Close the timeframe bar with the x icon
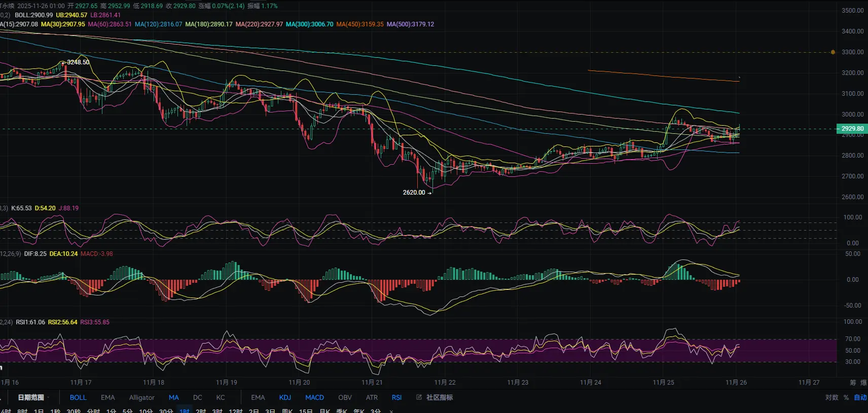Image resolution: width=868 pixels, height=413 pixels. 391,411
